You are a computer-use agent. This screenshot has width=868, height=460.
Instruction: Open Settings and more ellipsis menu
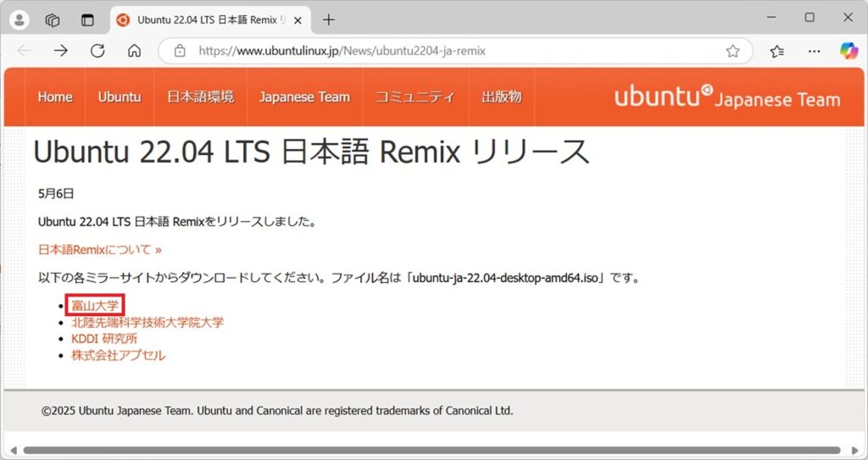click(815, 51)
